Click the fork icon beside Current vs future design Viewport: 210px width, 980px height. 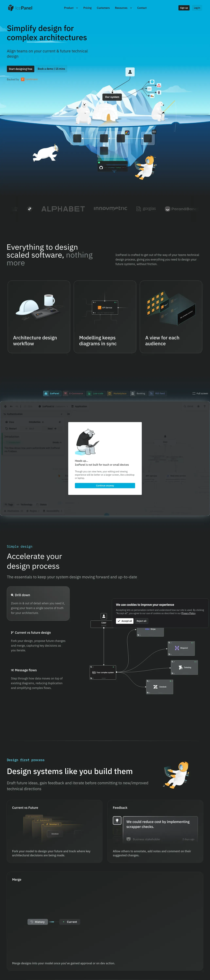[12, 633]
